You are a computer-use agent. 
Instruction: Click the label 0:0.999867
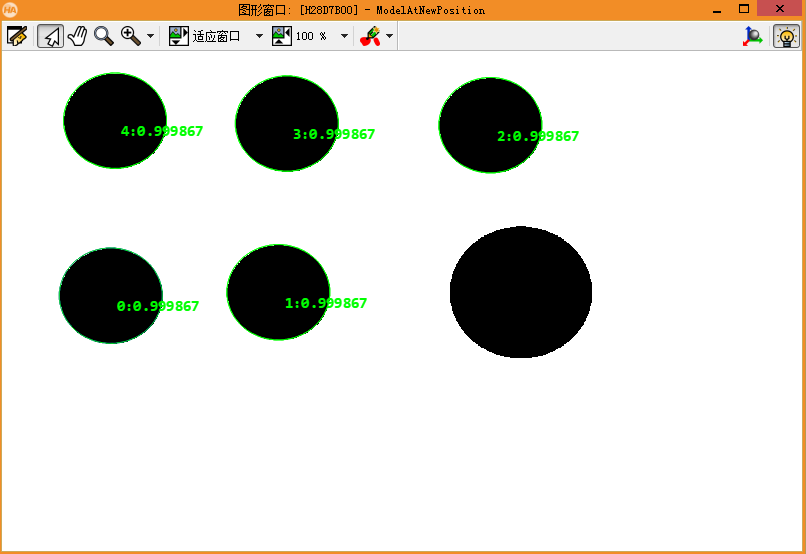[157, 306]
